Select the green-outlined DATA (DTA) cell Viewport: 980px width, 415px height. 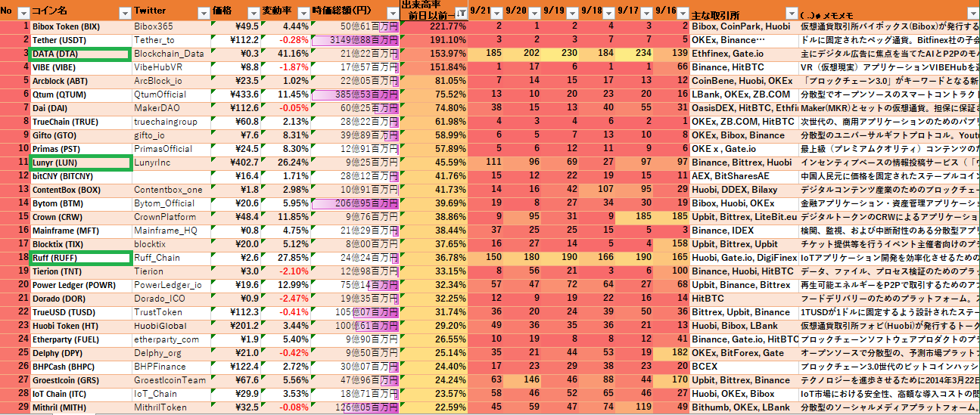click(79, 54)
